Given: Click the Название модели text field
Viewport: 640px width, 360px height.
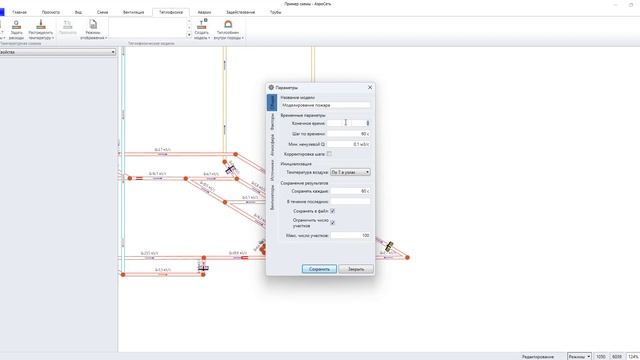Looking at the screenshot, I should [x=325, y=105].
